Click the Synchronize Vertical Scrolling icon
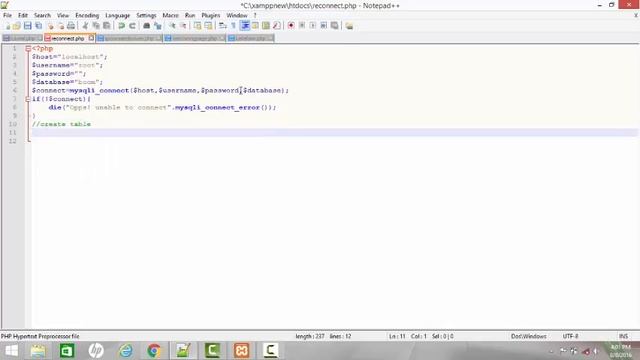This screenshot has width=640, height=360. 197,26
